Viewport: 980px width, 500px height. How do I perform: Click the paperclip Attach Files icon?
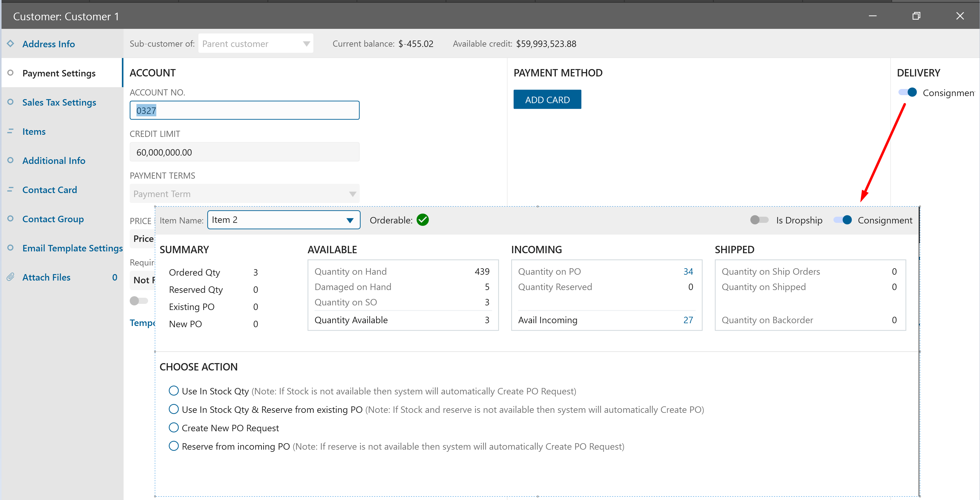(x=10, y=277)
